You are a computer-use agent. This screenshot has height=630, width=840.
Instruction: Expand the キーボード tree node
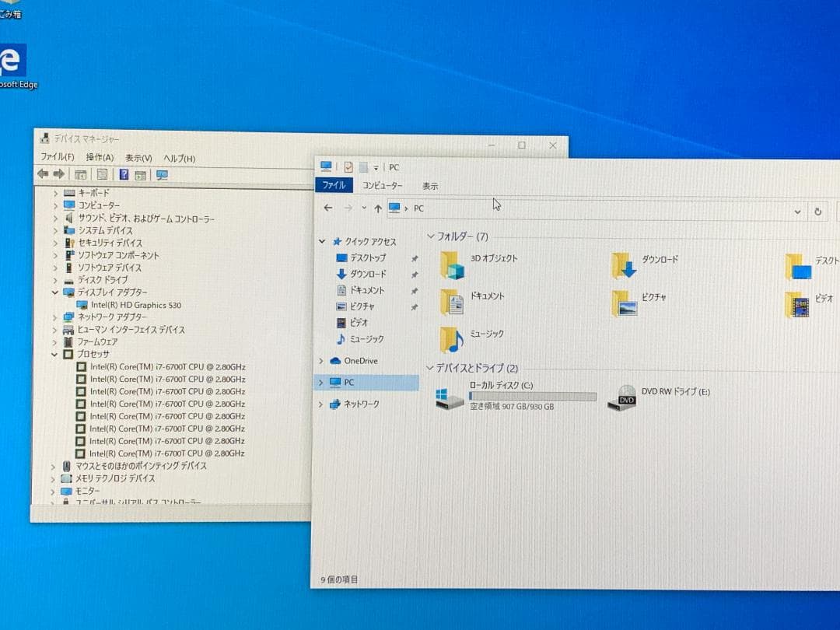(55, 193)
